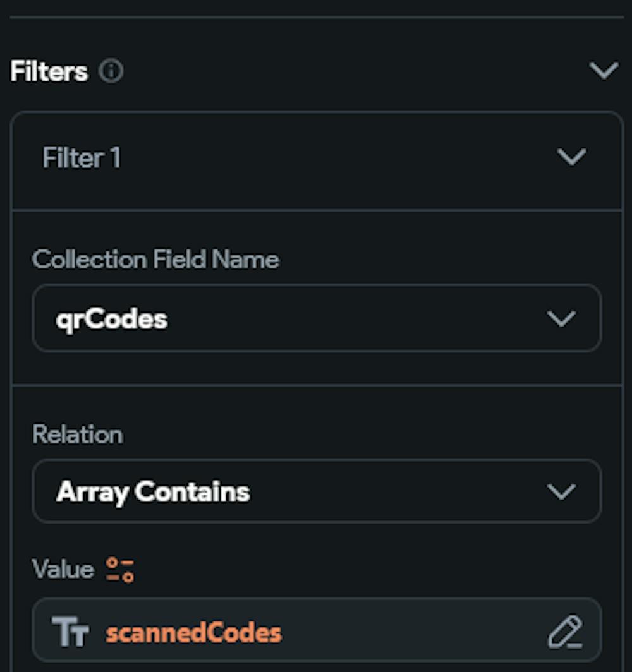Click the arrow in the Array Contains dropdown
The image size is (632, 672).
pyautogui.click(x=561, y=491)
